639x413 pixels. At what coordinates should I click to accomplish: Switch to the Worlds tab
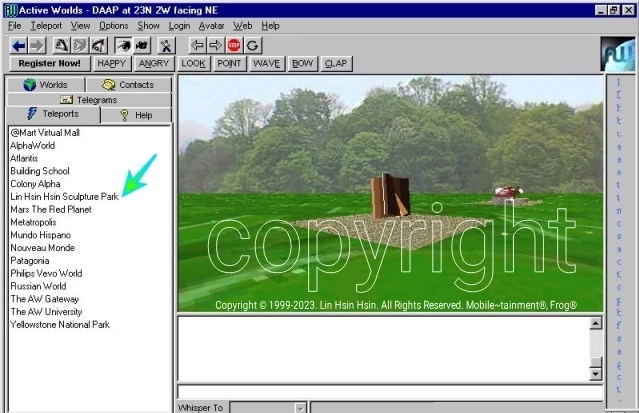[x=46, y=85]
